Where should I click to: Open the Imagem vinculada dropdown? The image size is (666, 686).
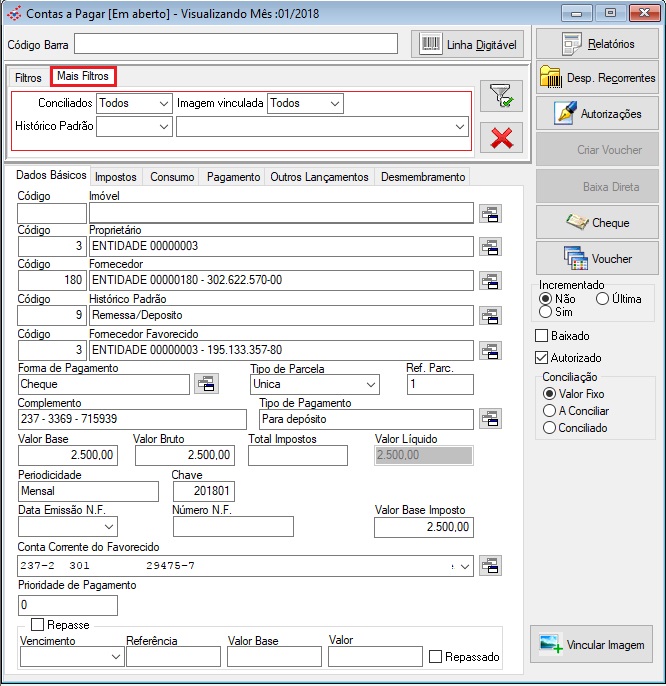point(334,103)
